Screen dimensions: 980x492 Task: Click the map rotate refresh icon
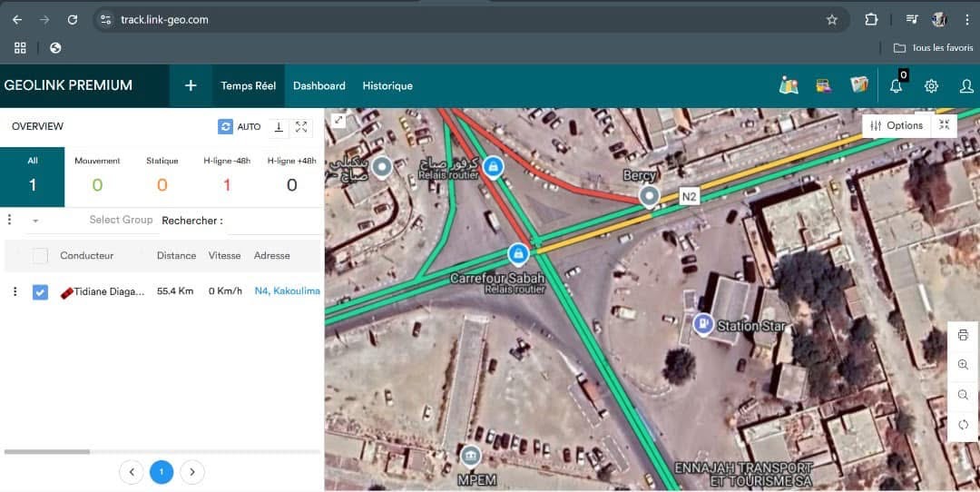[963, 425]
